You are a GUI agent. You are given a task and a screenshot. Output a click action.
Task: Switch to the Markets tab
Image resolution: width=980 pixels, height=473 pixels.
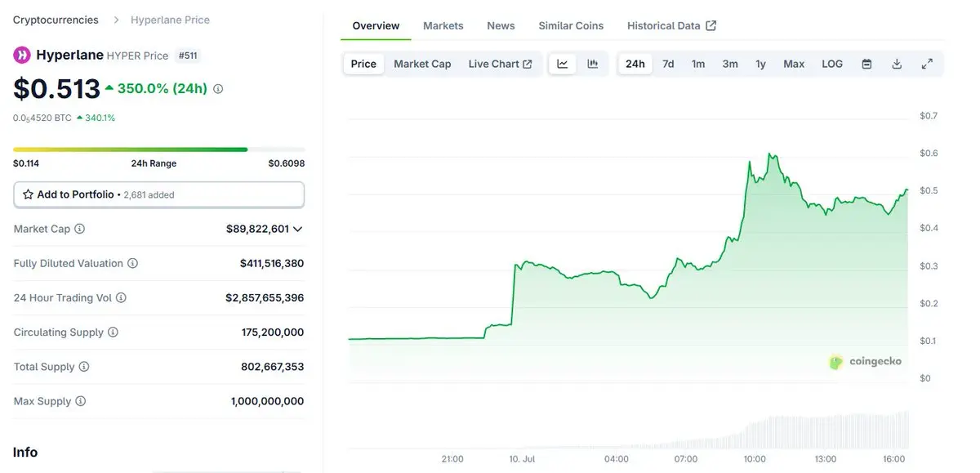tap(443, 25)
